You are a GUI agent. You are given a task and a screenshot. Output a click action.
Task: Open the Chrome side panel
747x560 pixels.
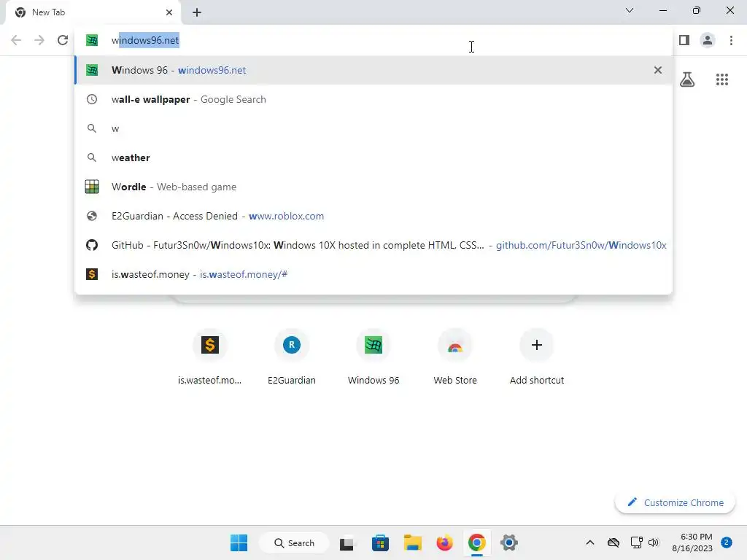point(684,40)
